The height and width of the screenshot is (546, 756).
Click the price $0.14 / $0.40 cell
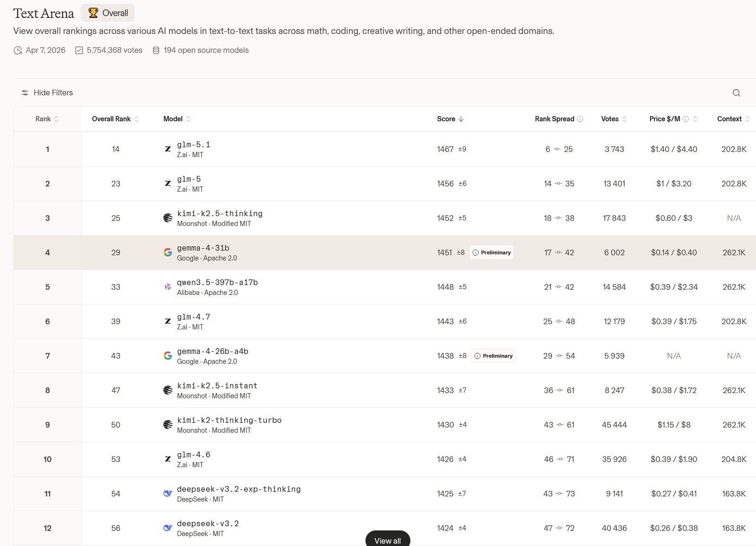674,252
